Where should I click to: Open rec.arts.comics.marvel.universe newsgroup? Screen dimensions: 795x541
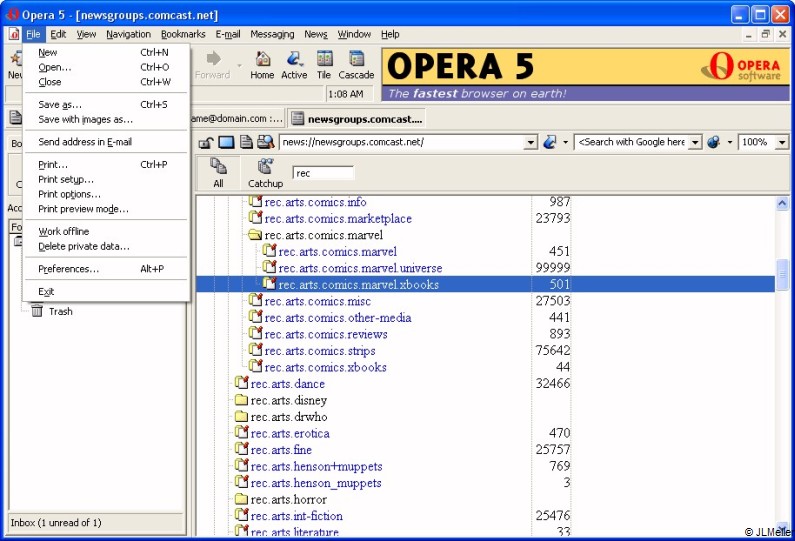360,268
